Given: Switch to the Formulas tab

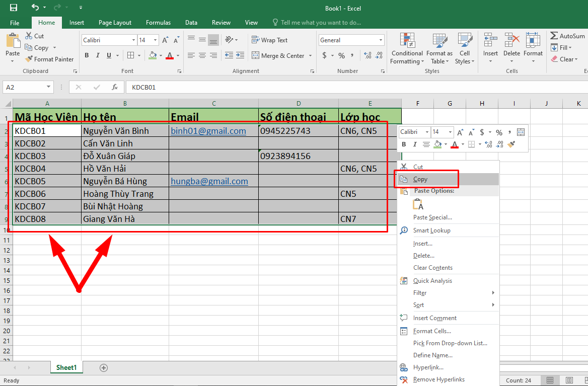Looking at the screenshot, I should tap(158, 23).
